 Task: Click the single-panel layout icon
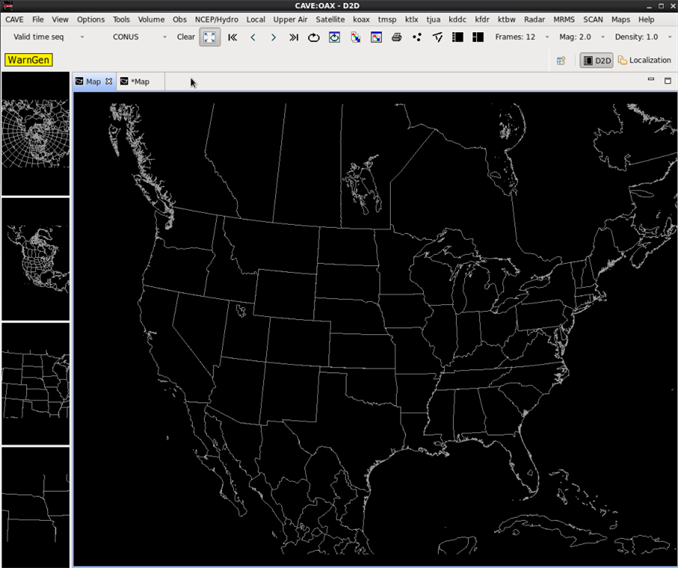pos(457,37)
